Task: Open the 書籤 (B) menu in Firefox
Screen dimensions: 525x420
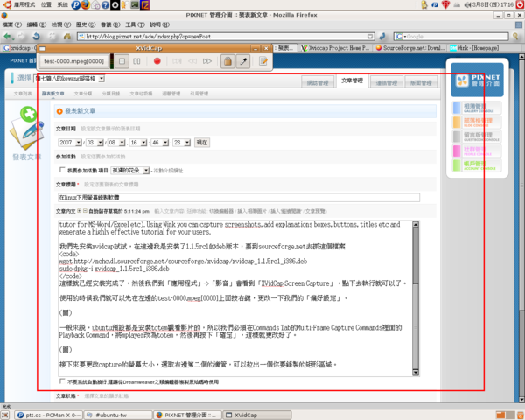Action: click(110, 24)
